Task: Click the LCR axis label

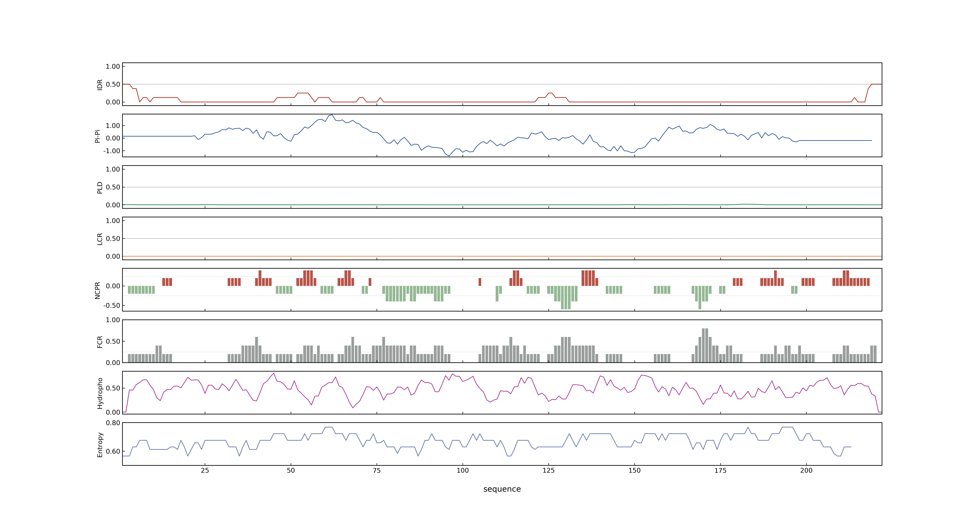Action: (100, 239)
